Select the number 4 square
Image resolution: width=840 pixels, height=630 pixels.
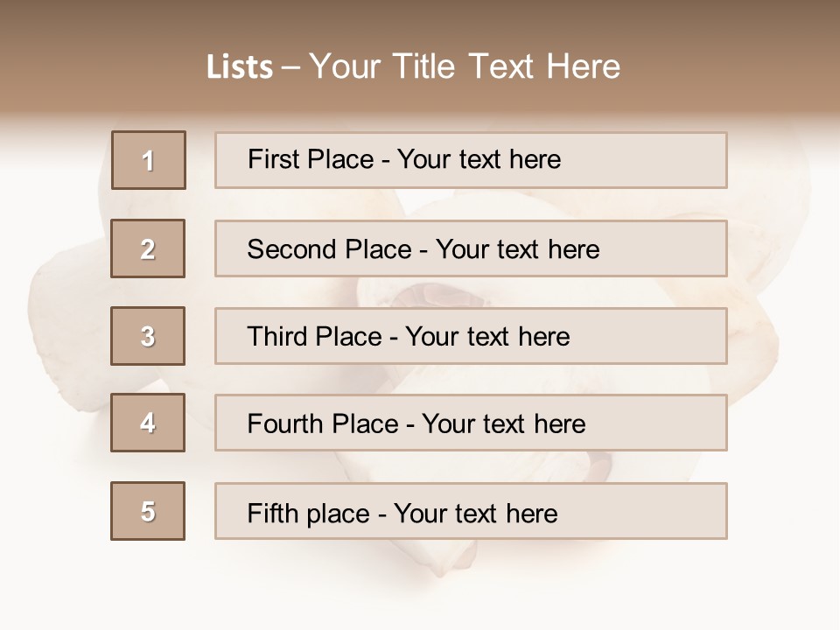(148, 423)
